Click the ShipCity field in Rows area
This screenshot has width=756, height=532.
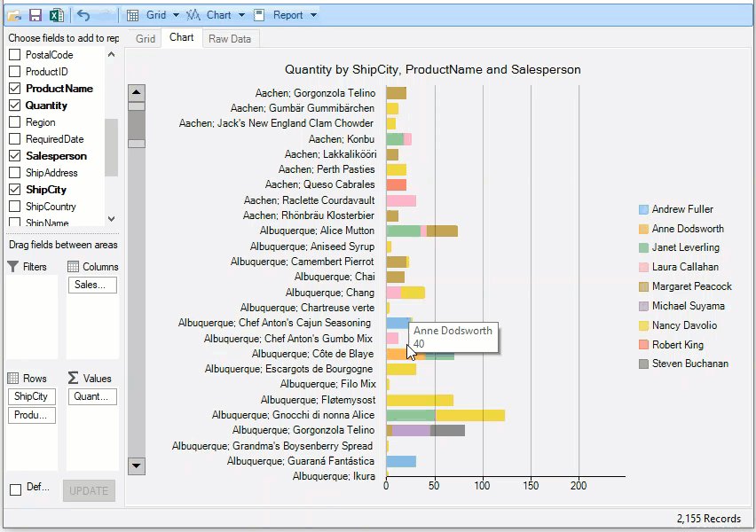pos(32,396)
